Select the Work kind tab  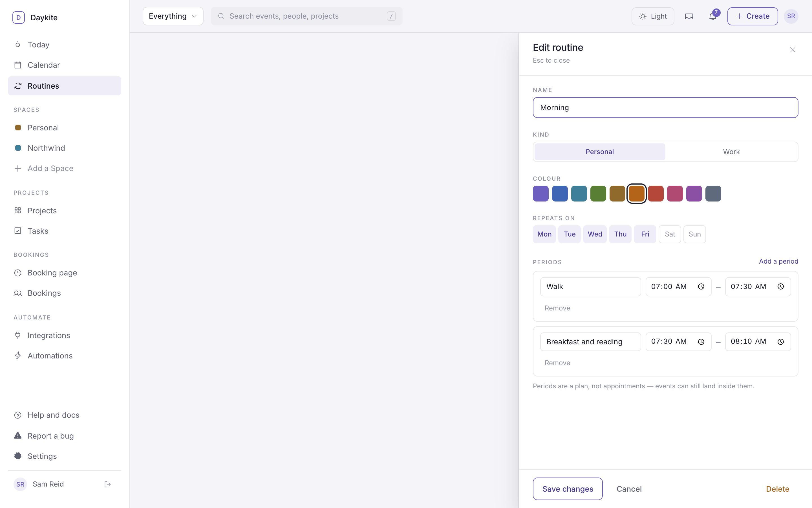[731, 152]
